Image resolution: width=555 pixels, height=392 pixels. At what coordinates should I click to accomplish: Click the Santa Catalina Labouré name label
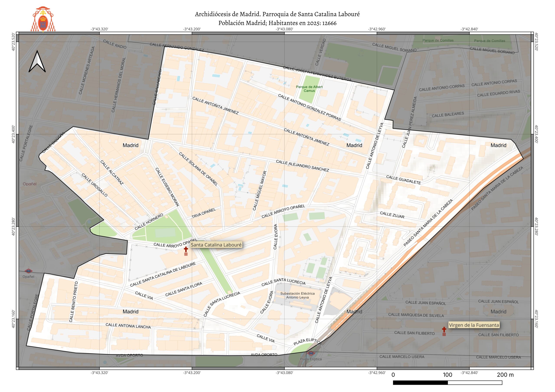[x=216, y=245]
